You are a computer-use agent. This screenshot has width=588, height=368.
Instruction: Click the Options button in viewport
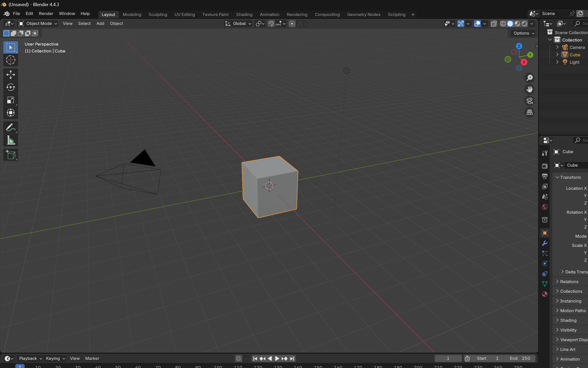(x=523, y=33)
